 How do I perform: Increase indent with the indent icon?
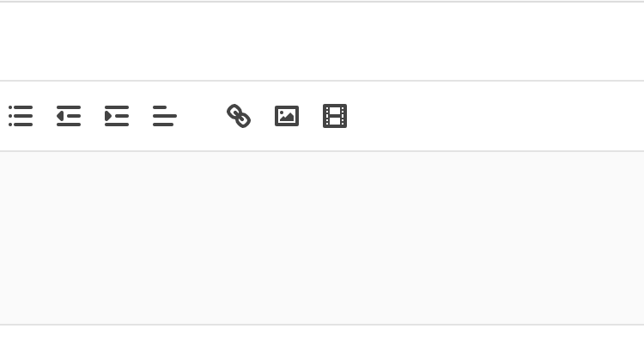[117, 116]
